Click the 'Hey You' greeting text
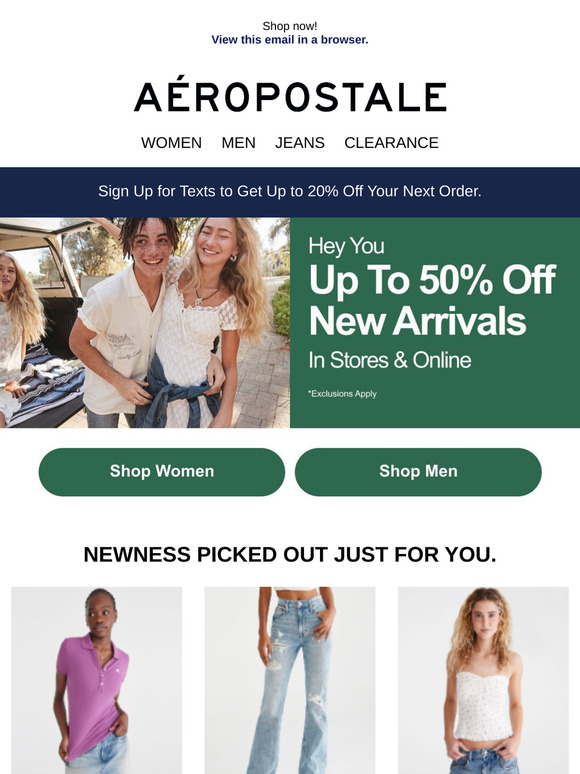580x774 pixels. [x=346, y=246]
